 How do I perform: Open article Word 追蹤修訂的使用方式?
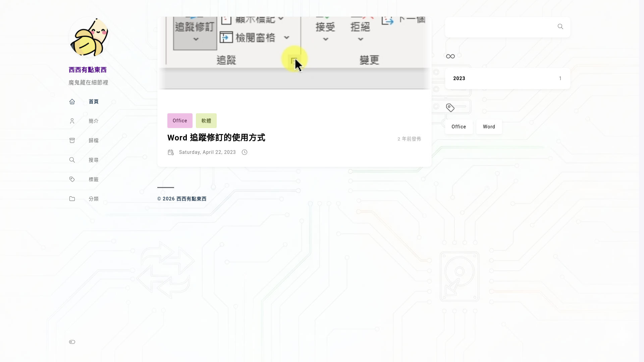(x=216, y=138)
